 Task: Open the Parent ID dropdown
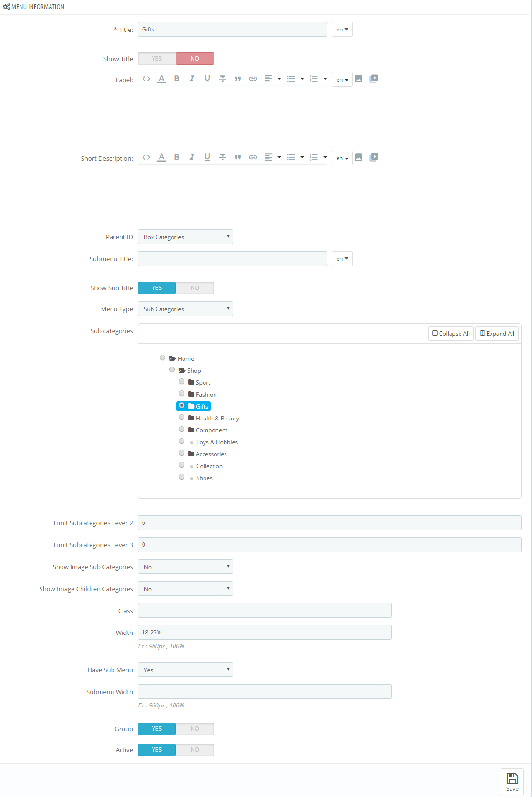click(185, 237)
